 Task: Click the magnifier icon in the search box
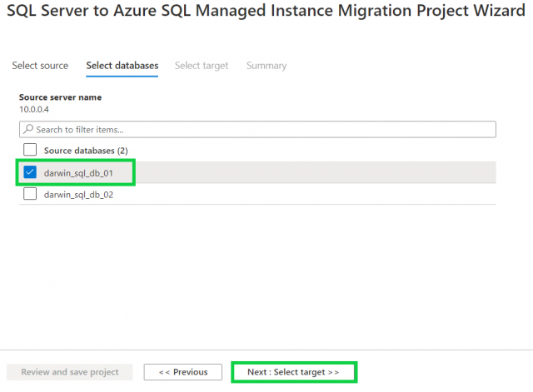28,130
